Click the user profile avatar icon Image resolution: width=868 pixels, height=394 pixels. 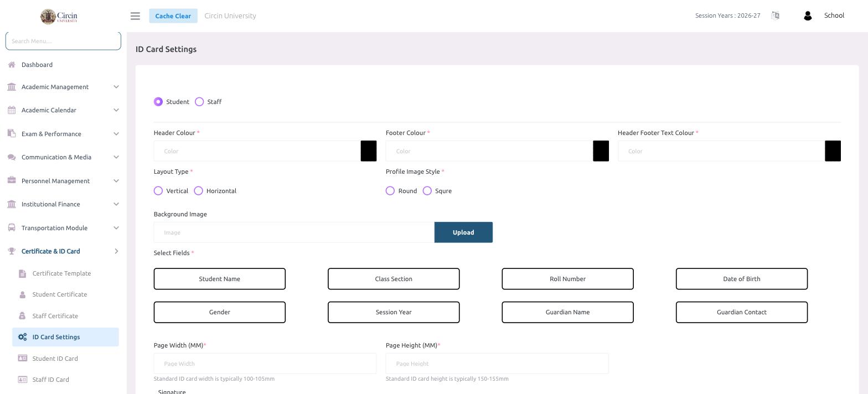pyautogui.click(x=807, y=15)
